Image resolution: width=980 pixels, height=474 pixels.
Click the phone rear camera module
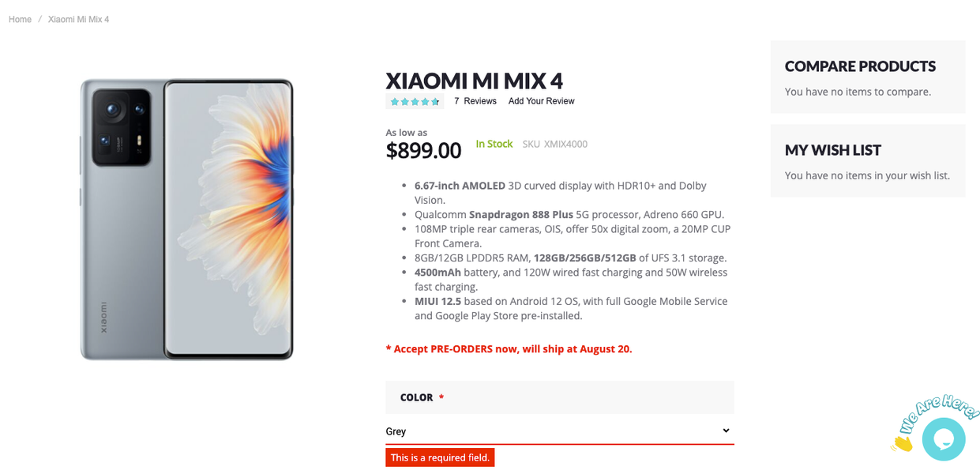point(122,127)
